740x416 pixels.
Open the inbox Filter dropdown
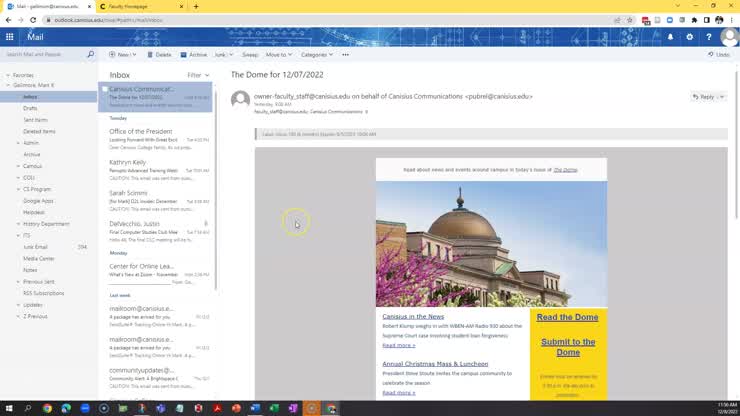pyautogui.click(x=198, y=75)
